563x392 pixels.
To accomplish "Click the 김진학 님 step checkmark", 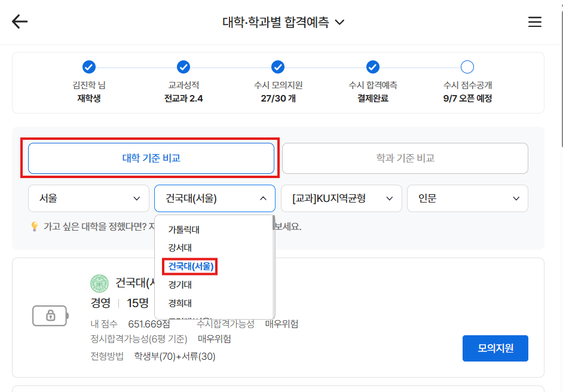I will click(89, 67).
